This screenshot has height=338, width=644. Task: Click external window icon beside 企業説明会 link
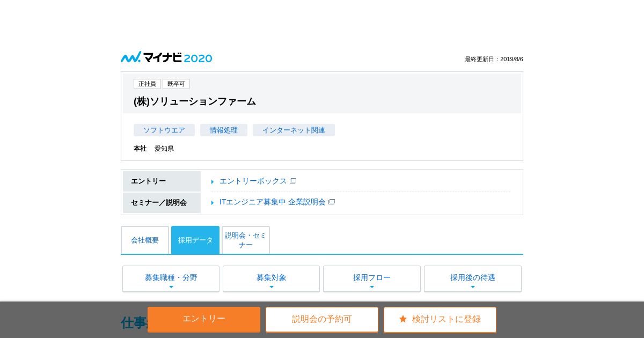pyautogui.click(x=332, y=202)
